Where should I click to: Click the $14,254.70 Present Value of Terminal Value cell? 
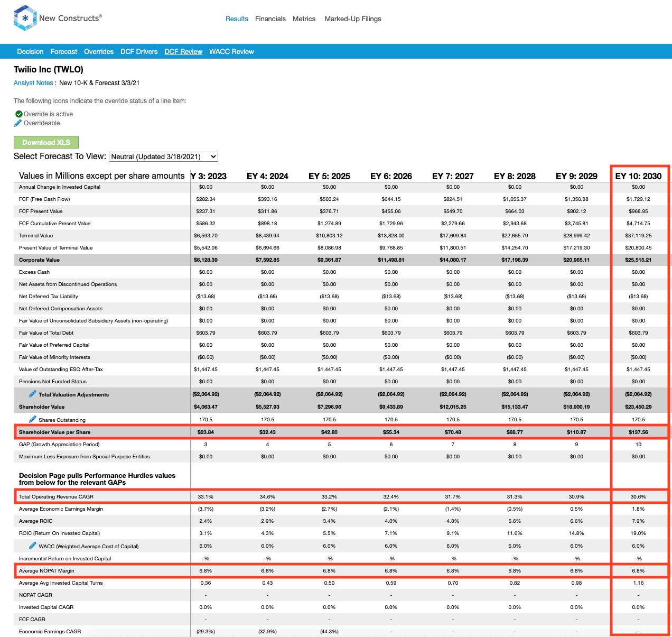point(515,248)
